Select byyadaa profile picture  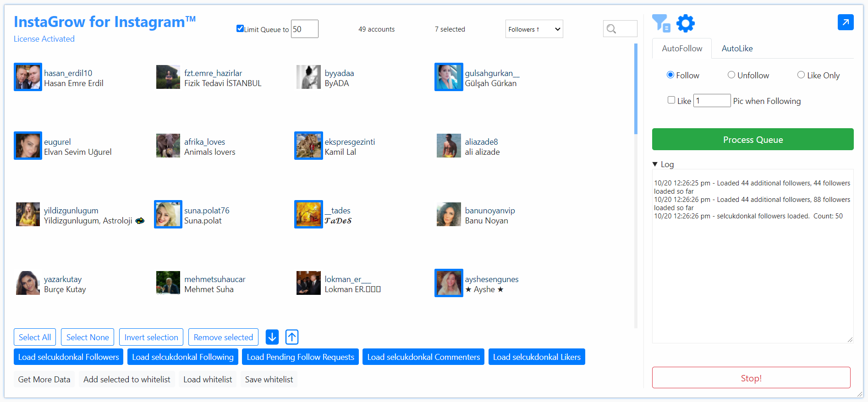308,77
